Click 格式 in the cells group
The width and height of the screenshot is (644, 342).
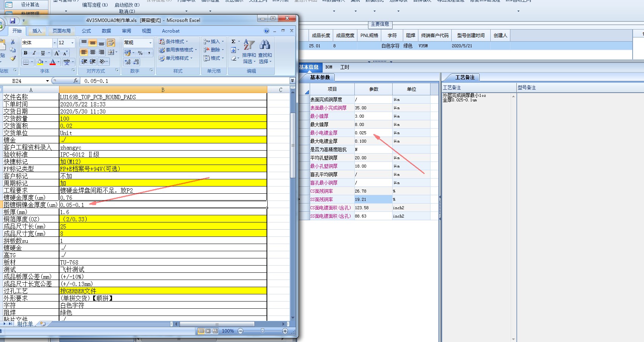(214, 58)
